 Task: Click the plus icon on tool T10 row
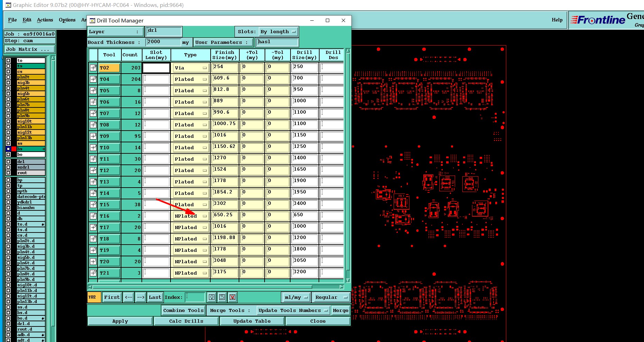[93, 148]
